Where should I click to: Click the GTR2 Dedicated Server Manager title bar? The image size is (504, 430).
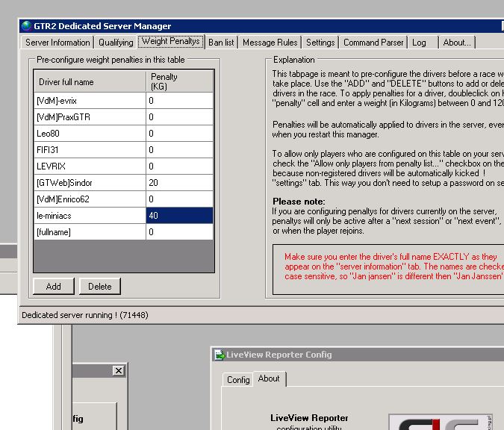[x=261, y=26]
